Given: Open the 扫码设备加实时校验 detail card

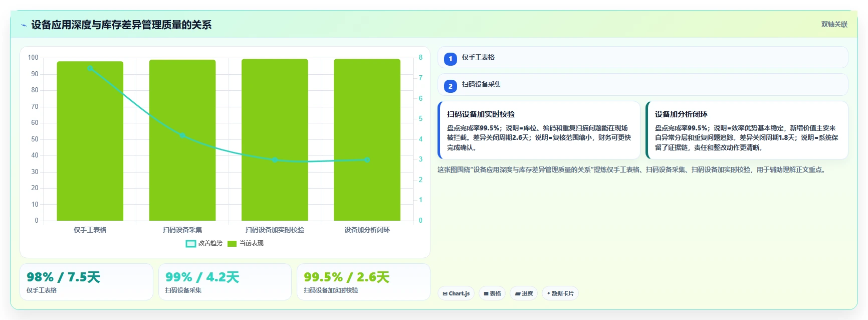Looking at the screenshot, I should pos(539,130).
